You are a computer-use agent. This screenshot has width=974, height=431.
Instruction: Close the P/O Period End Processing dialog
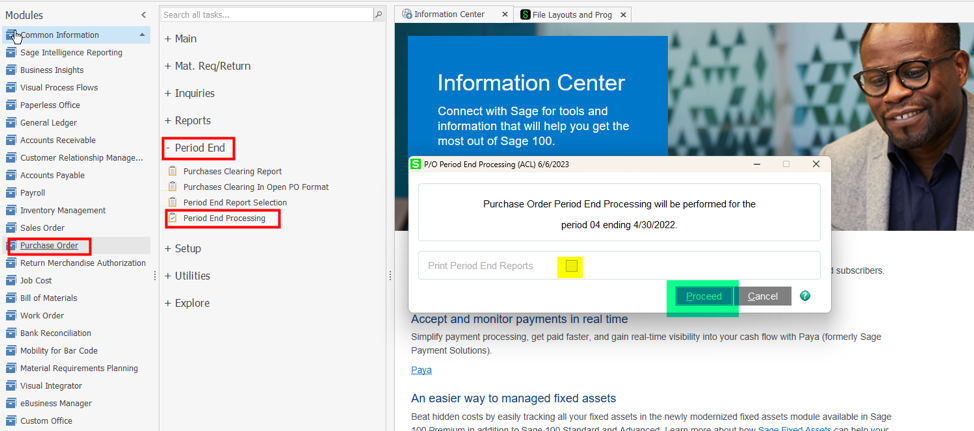click(816, 164)
